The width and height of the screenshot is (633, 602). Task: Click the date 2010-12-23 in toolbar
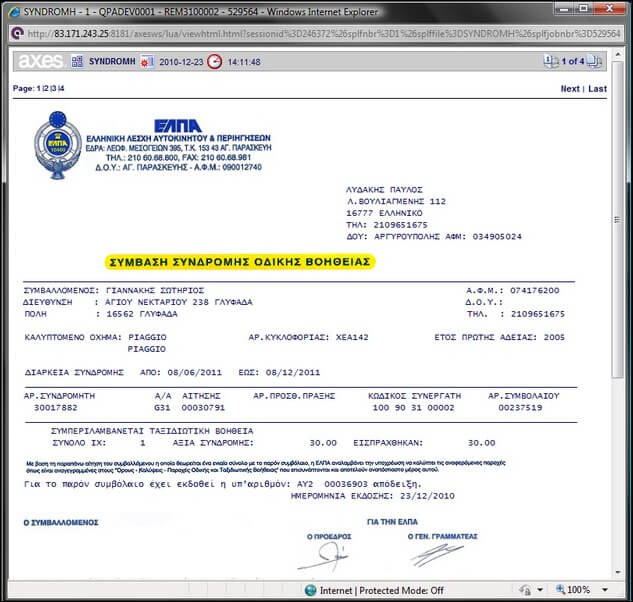click(x=181, y=62)
